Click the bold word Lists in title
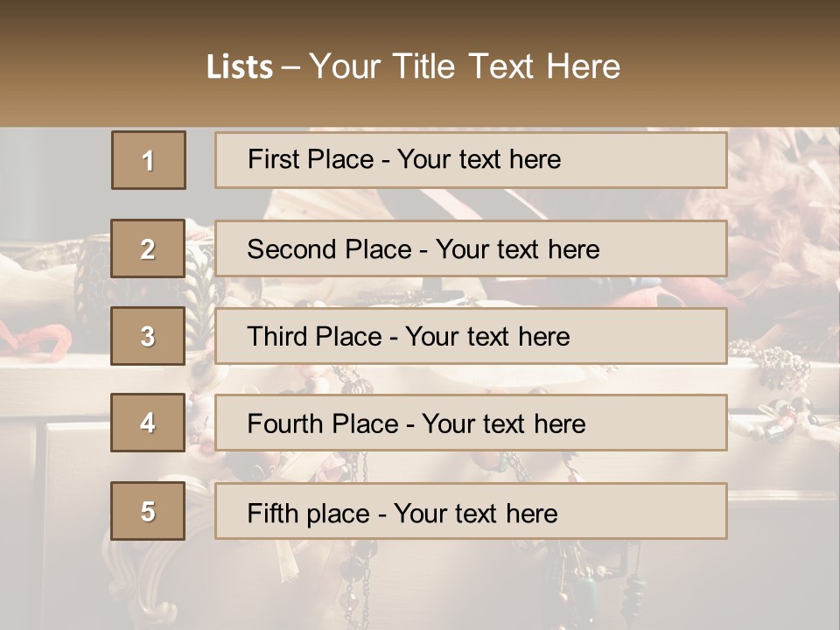Screen dimensions: 840x630 point(239,66)
